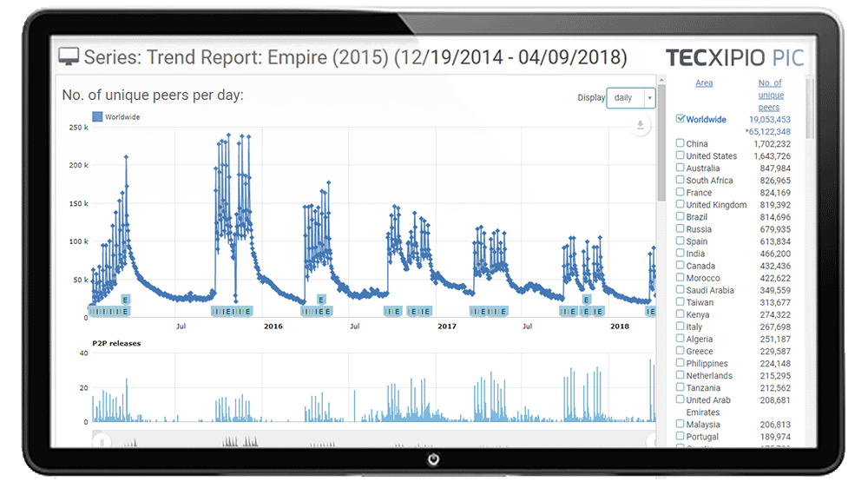Toggle the Tanzania checkbox
This screenshot has height=495, width=868.
click(x=681, y=386)
